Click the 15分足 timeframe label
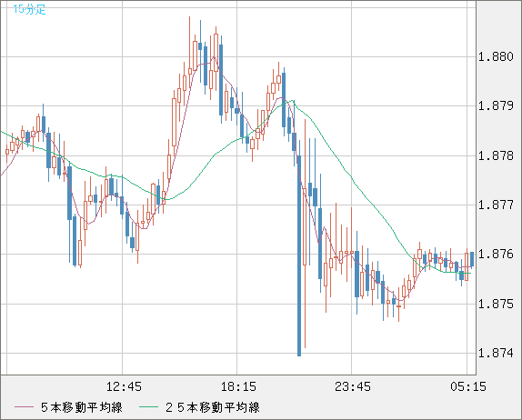 pyautogui.click(x=29, y=9)
